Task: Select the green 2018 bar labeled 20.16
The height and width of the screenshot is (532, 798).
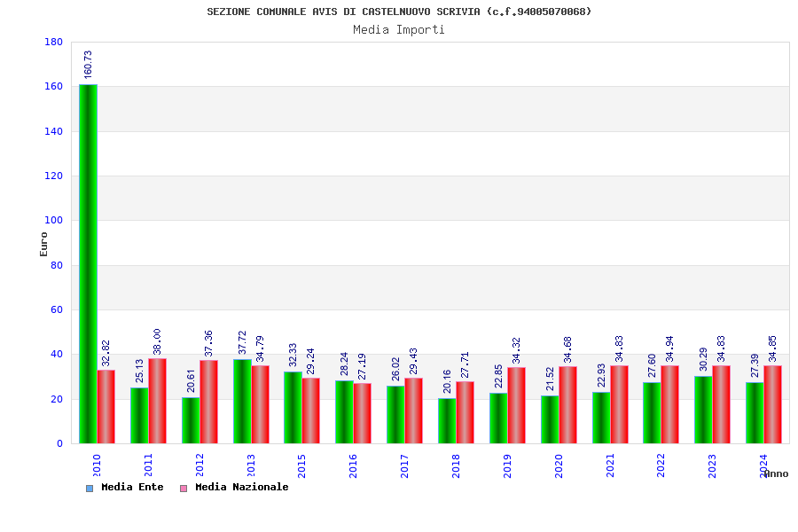Action: (x=448, y=421)
